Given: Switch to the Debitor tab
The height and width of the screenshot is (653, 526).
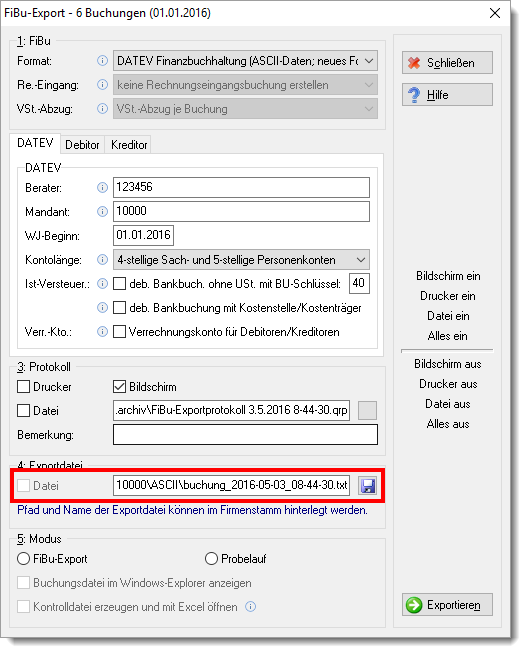Looking at the screenshot, I should [x=82, y=145].
